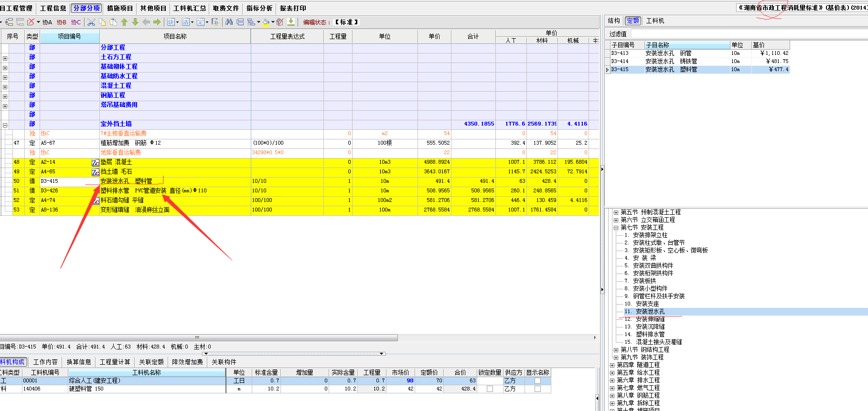The height and width of the screenshot is (411, 868).
Task: Click the row layout icon right of the binoculars
Action: point(240,22)
